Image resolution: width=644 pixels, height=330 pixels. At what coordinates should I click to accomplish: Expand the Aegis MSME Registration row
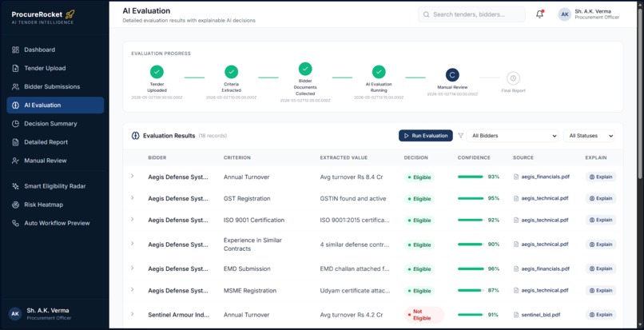click(133, 289)
